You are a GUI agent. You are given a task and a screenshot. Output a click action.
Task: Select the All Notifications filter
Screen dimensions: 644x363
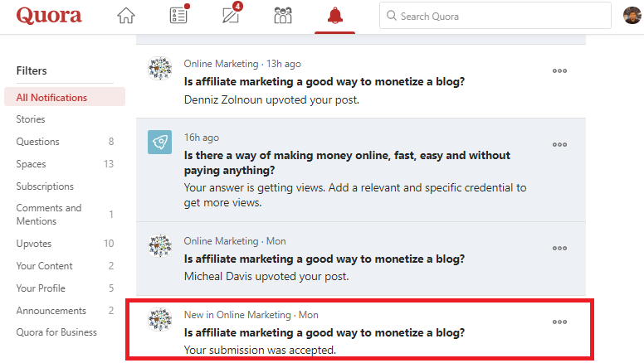[65, 97]
